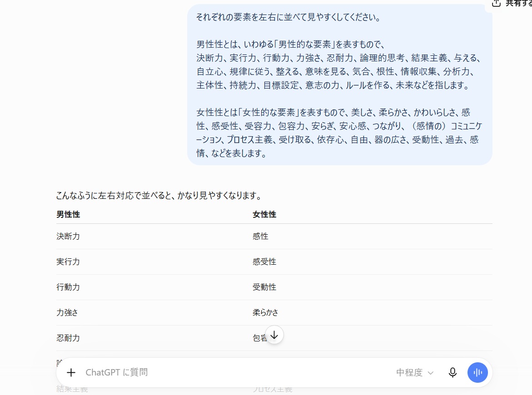Click the 受動性 table cell
The width and height of the screenshot is (532, 395).
(x=264, y=287)
